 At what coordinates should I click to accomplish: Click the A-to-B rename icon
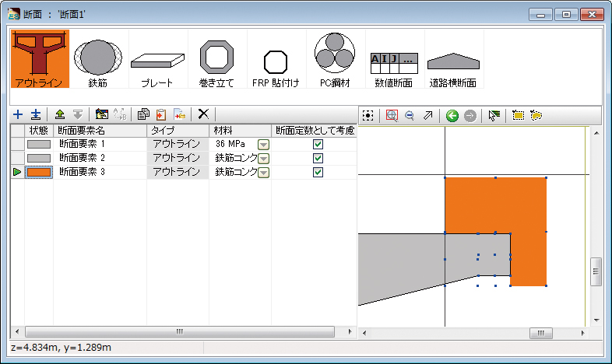(120, 114)
